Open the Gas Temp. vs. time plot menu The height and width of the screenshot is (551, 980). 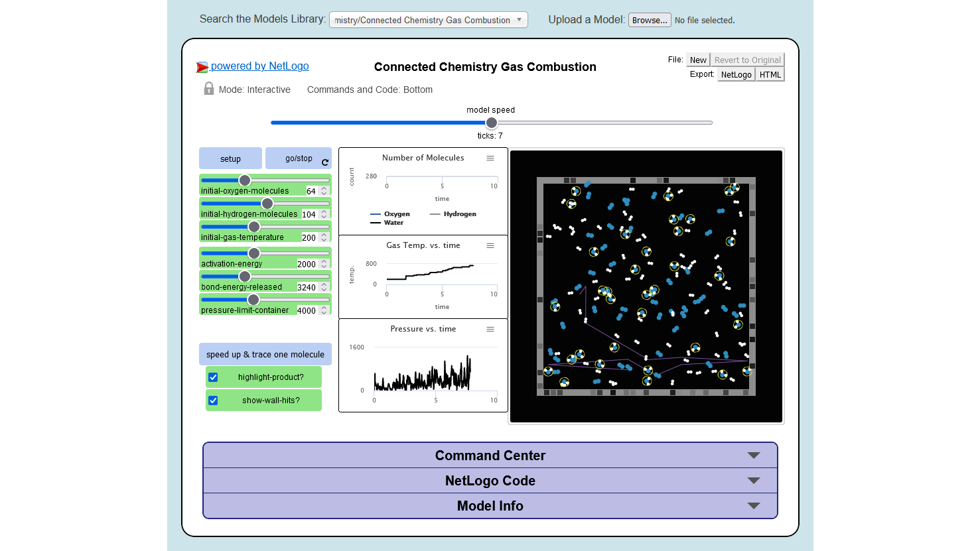(490, 245)
